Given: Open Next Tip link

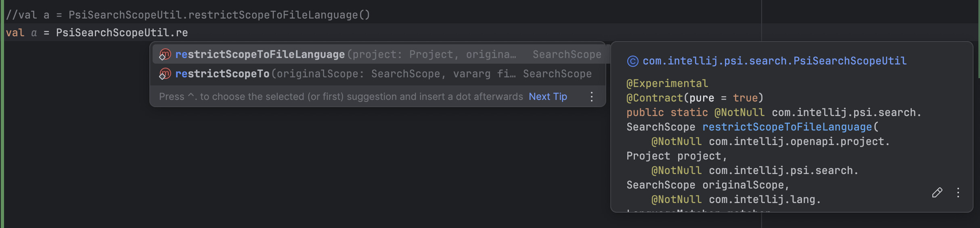Looking at the screenshot, I should [548, 97].
